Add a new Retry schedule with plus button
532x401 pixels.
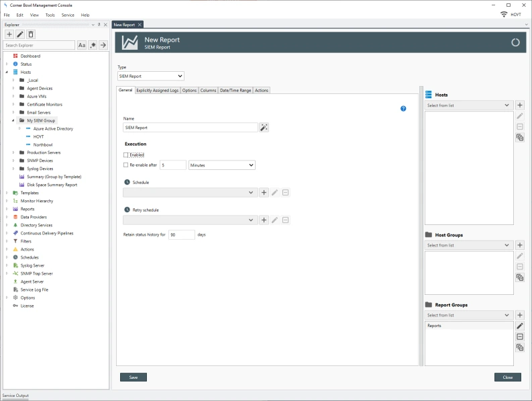(x=264, y=220)
